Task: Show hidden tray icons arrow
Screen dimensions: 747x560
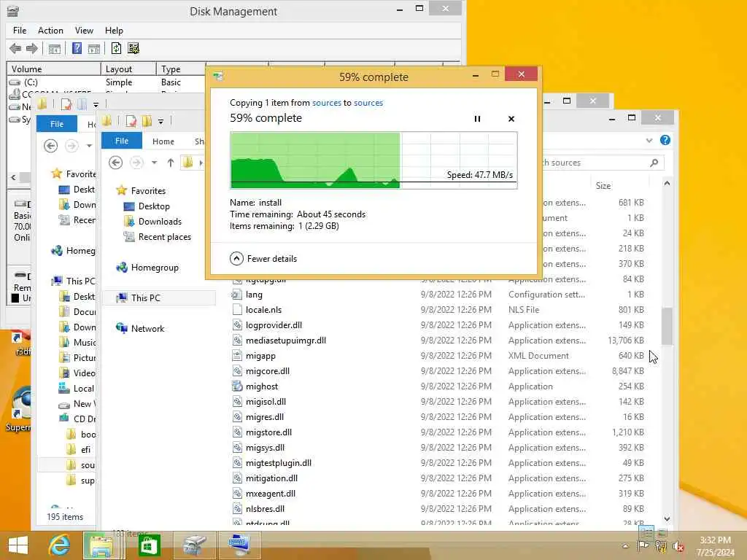Action: point(625,546)
